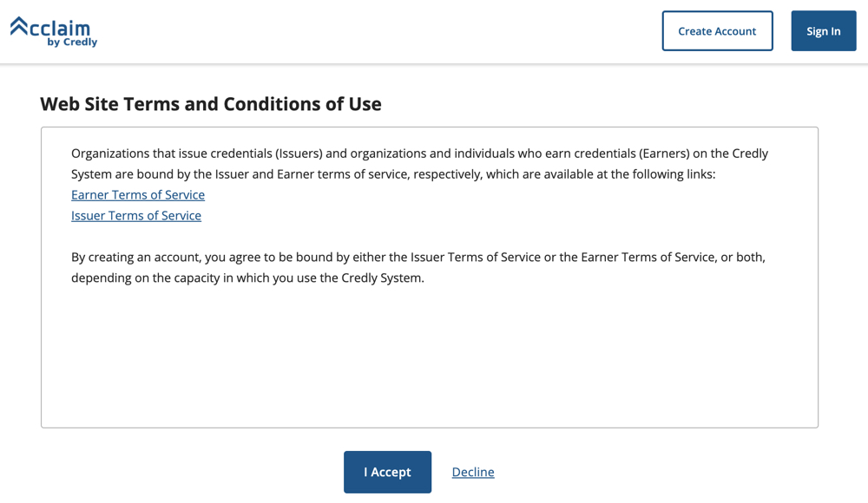Image resolution: width=868 pixels, height=503 pixels.
Task: Click the blank header area beside the logo
Action: point(373,31)
